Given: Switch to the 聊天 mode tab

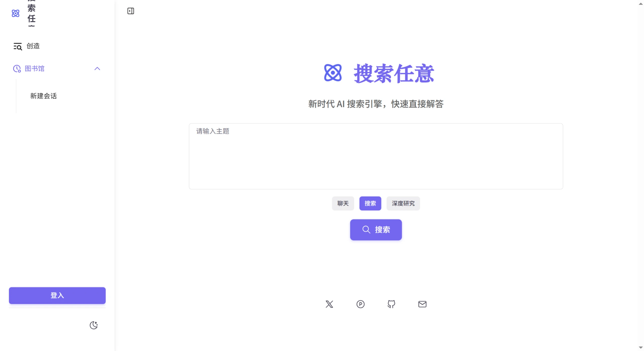Looking at the screenshot, I should point(343,203).
